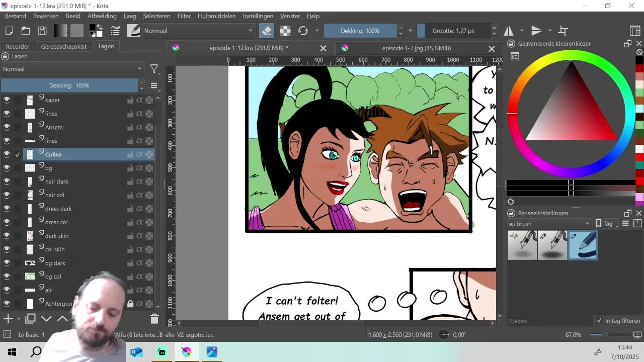Delete layer using trash icon
Image resolution: width=644 pixels, height=362 pixels.
pyautogui.click(x=154, y=319)
